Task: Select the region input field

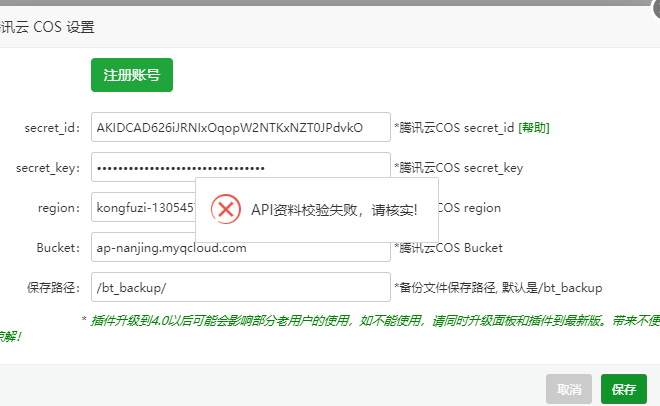Action: point(143,207)
